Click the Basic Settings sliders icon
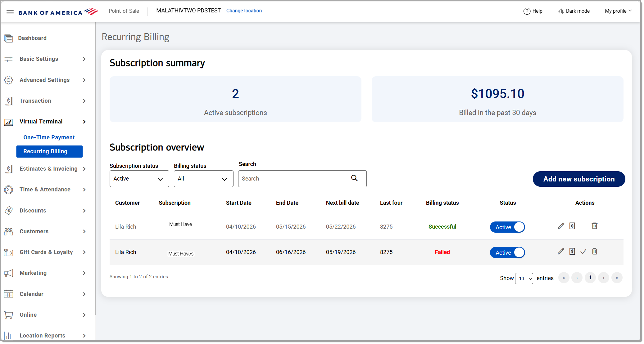The image size is (644, 344). coord(9,59)
